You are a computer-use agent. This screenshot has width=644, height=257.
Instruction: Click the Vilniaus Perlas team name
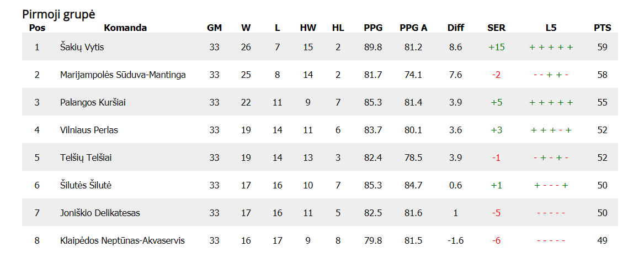pos(89,130)
